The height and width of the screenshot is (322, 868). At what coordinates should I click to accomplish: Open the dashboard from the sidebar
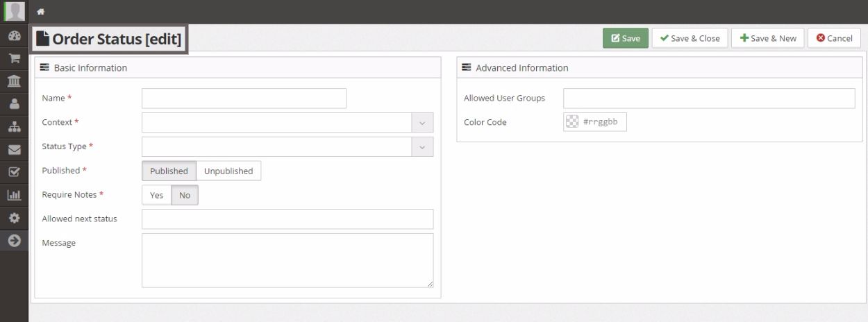14,36
